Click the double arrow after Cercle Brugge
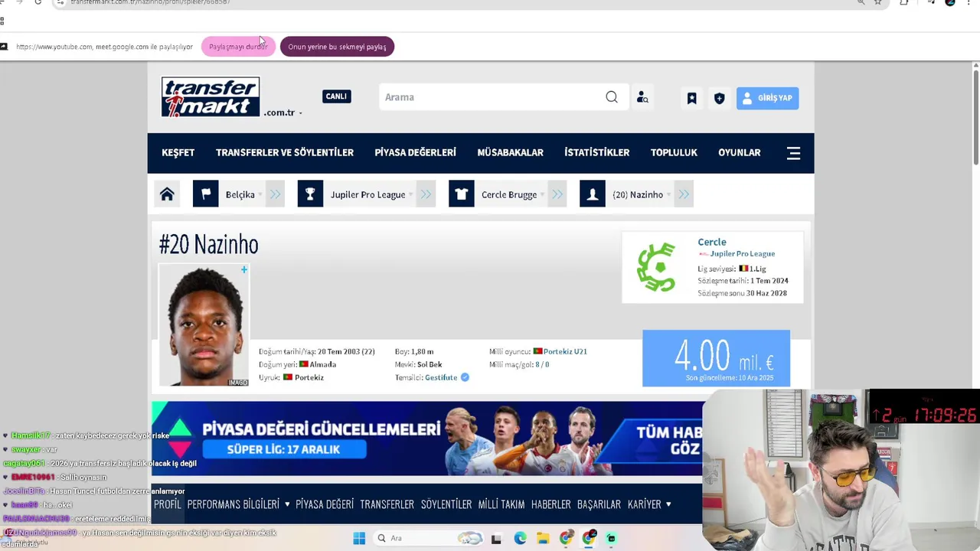 [x=557, y=194]
